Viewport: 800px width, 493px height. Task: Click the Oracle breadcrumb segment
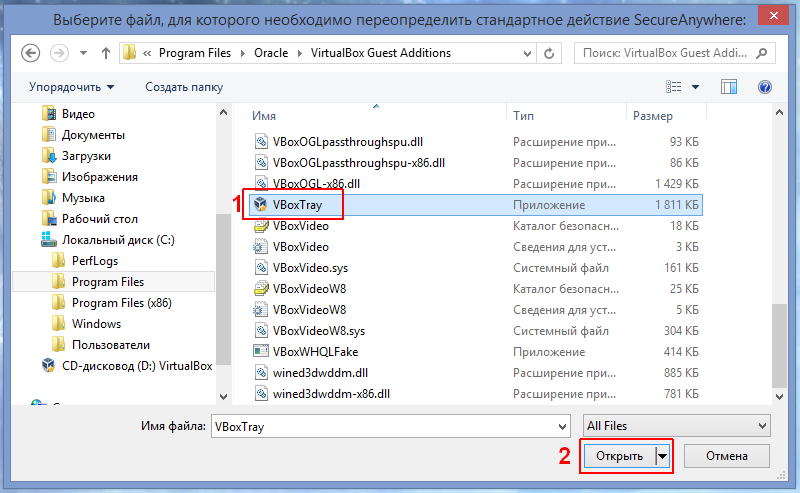coord(271,53)
